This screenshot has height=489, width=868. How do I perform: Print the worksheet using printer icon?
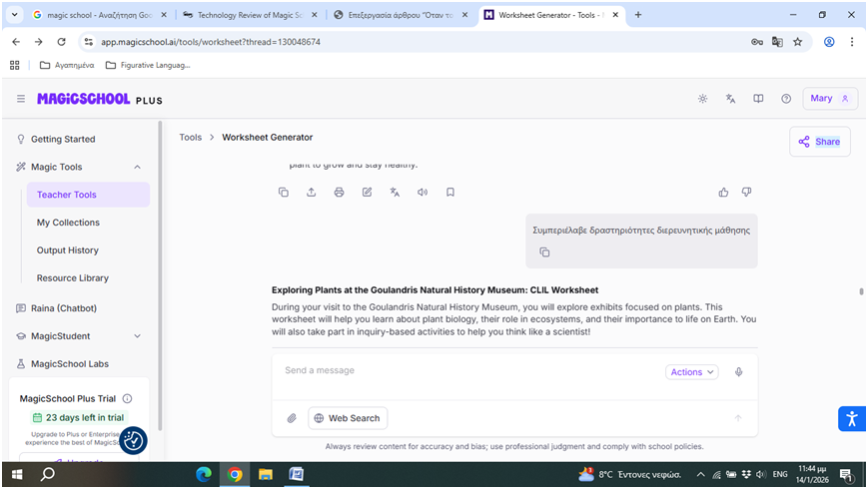click(x=340, y=193)
